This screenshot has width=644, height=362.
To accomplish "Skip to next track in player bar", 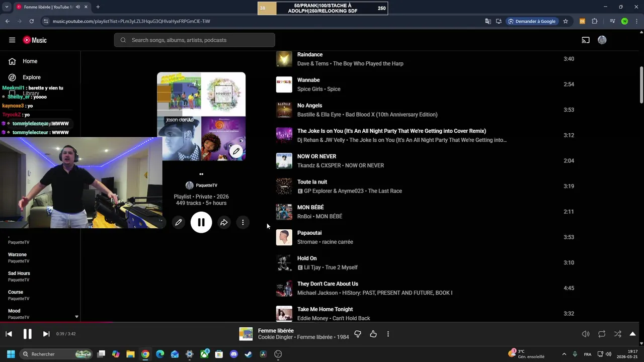I will (x=46, y=334).
